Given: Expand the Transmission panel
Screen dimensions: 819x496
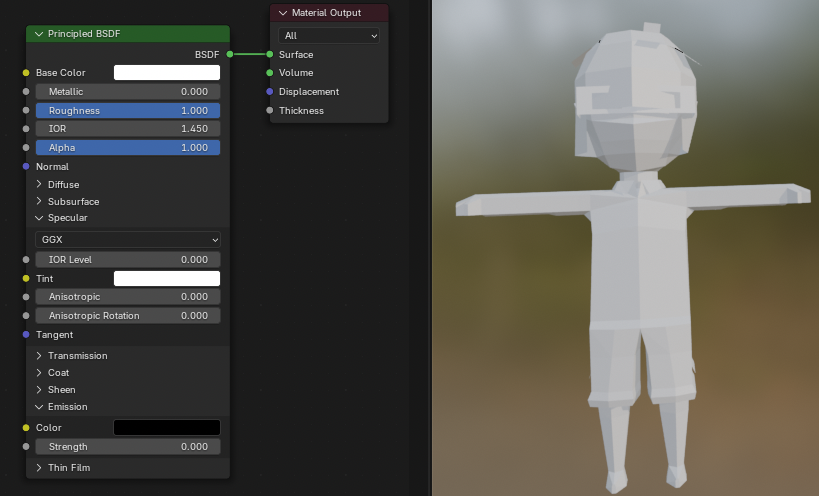Looking at the screenshot, I should 39,356.
